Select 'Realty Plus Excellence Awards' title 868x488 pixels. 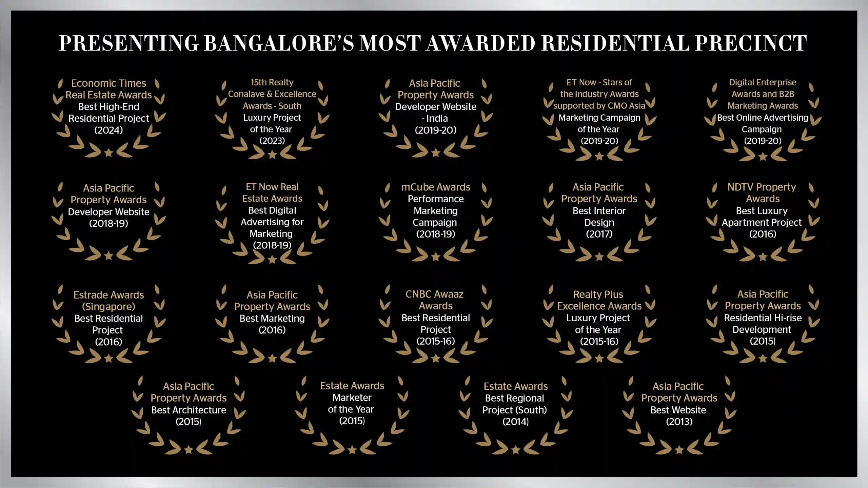tap(599, 300)
